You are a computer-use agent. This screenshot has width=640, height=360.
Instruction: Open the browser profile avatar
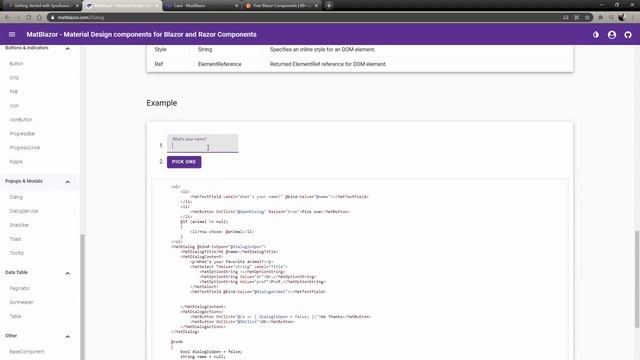click(x=622, y=17)
